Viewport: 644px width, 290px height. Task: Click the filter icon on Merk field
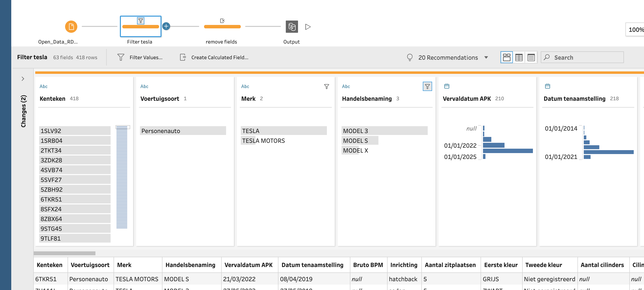[326, 86]
